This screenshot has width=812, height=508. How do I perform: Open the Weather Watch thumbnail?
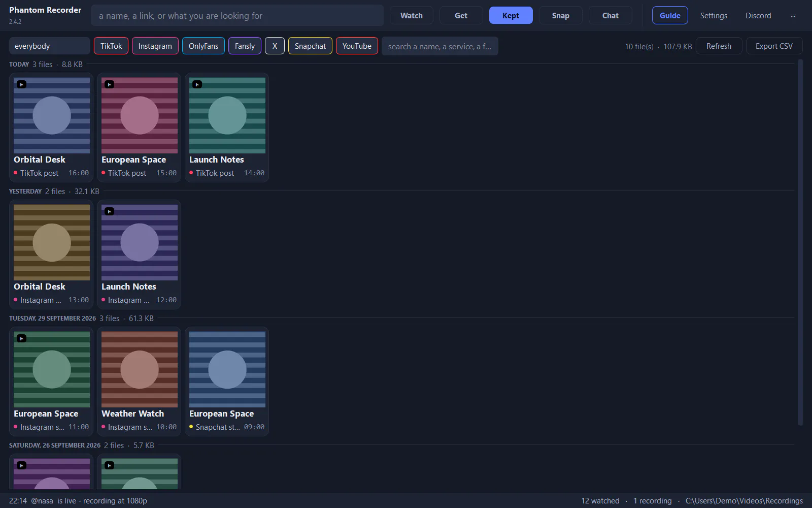[140, 369]
